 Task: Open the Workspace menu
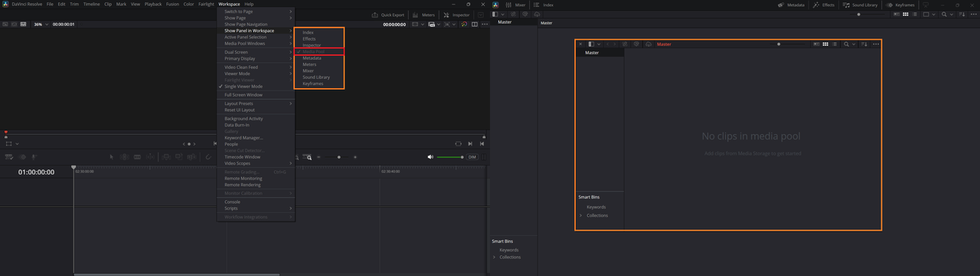(x=229, y=4)
